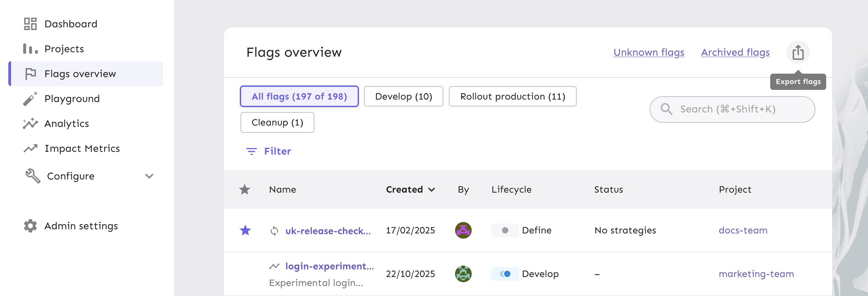Open Playground from the sidebar
Screen dimensions: 868x296
tap(72, 99)
